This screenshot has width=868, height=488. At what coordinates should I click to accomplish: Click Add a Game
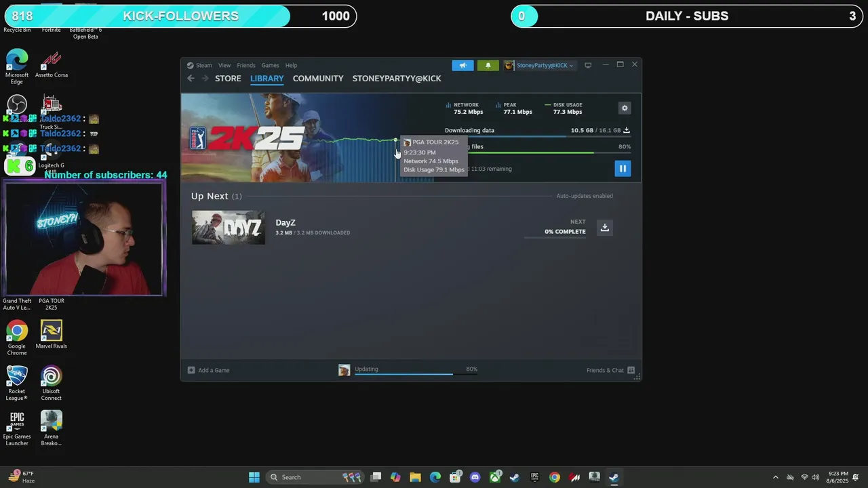[x=209, y=370]
